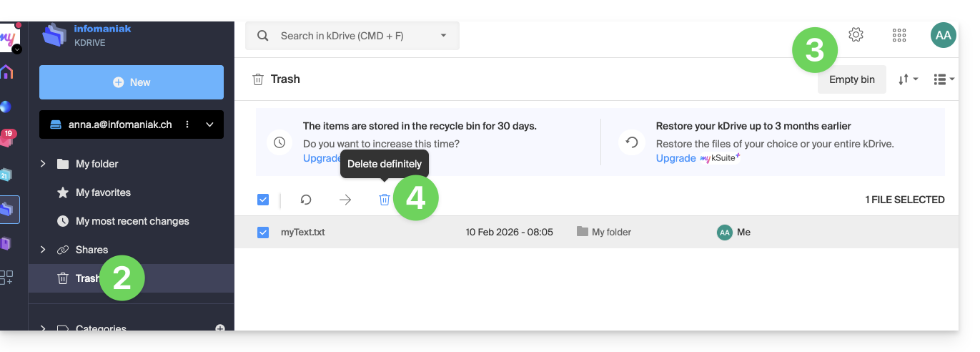
Task: Open the apps grid icon
Action: 899,35
